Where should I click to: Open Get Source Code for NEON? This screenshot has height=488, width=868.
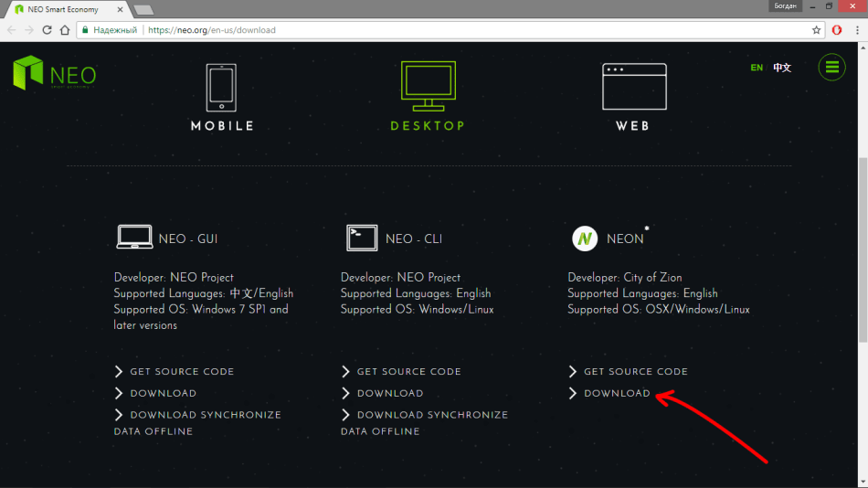tap(636, 372)
